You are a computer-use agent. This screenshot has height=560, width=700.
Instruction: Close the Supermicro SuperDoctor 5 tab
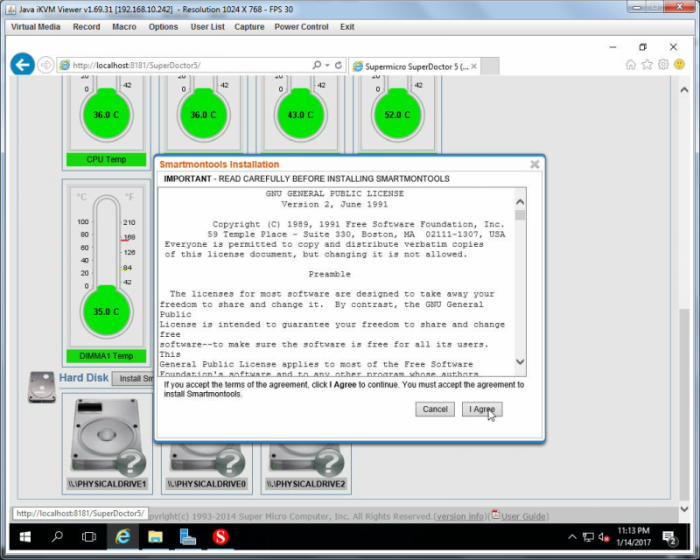pos(474,67)
